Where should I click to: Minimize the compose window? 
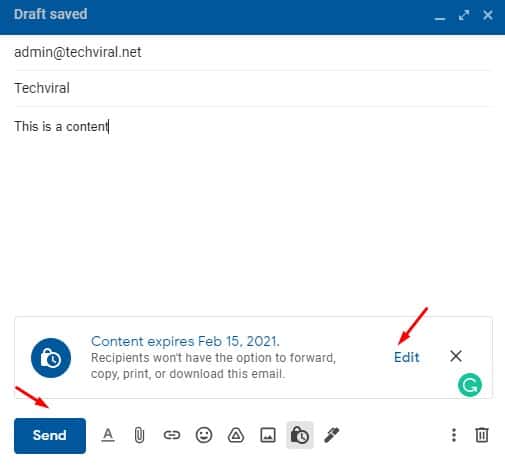pos(440,15)
